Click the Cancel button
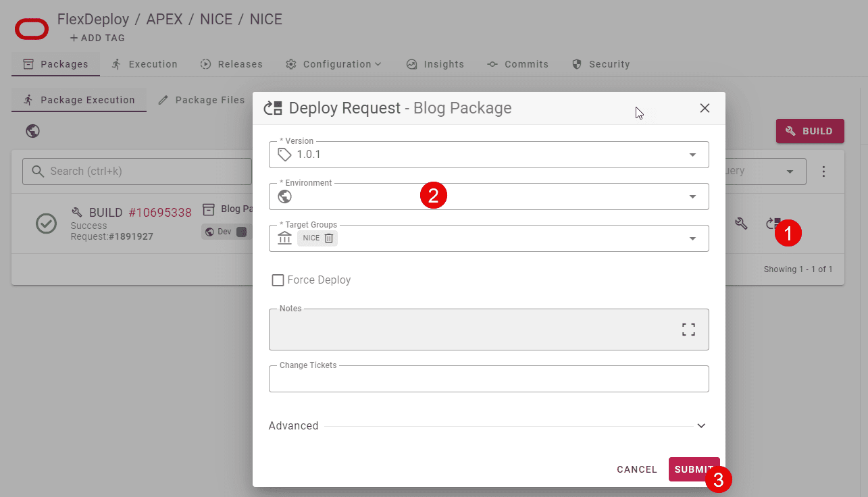The width and height of the screenshot is (868, 497). (x=636, y=469)
